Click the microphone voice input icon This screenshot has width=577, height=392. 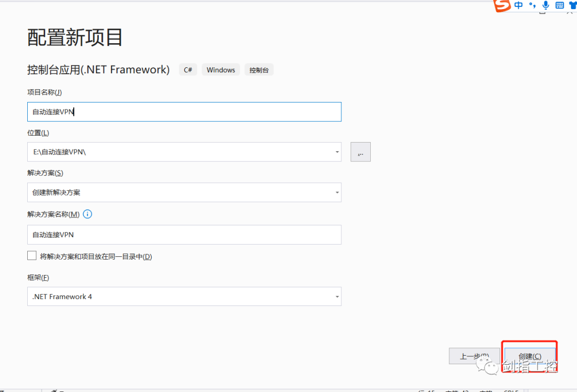(545, 5)
